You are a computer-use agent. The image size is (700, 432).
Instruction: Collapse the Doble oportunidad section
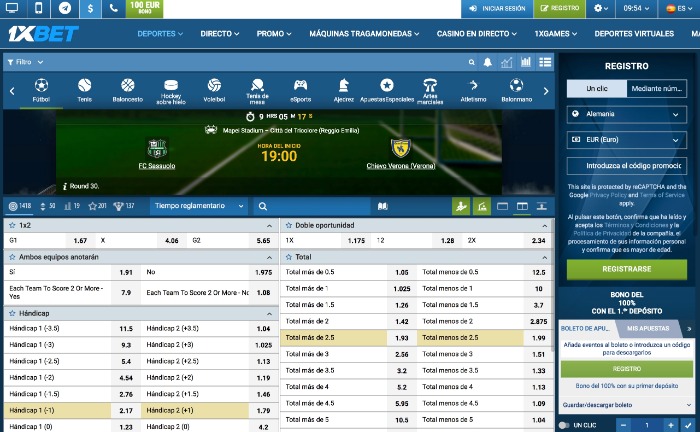point(545,226)
